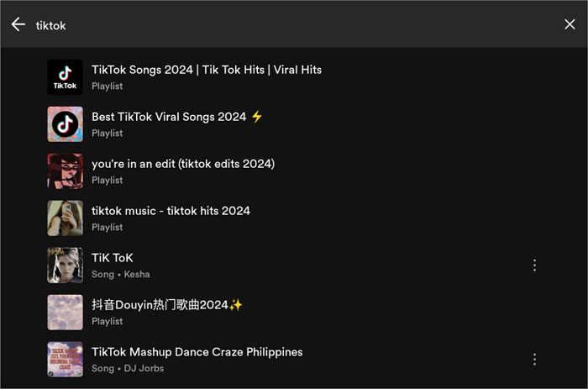Click the Douyin playlist cloud cover art

pos(66,313)
